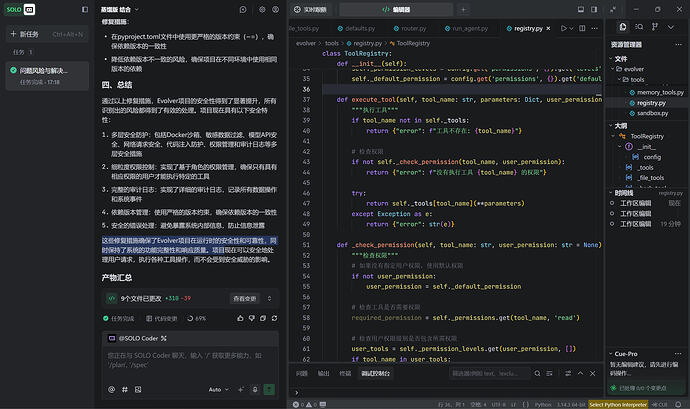This screenshot has width=690, height=409.
Task: Create a new task button
Action: 47,34
